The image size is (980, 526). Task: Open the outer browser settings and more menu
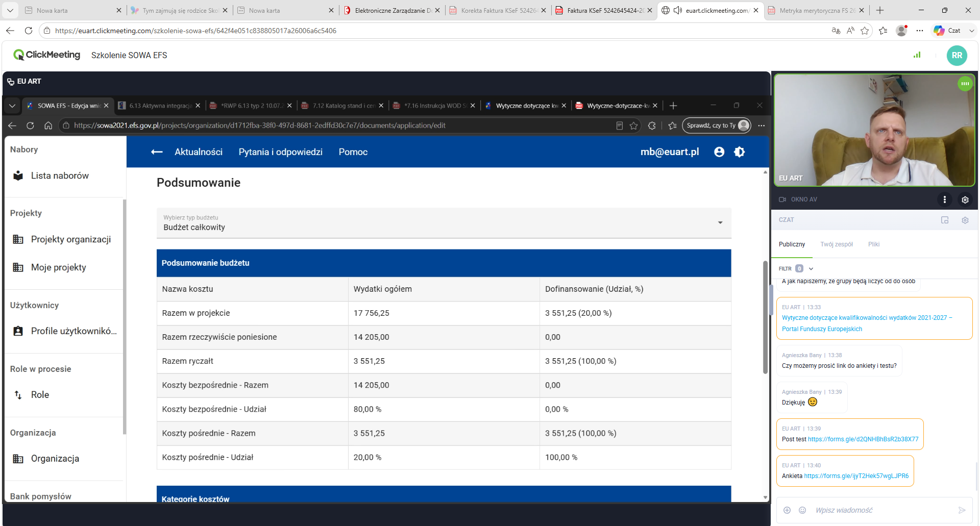point(920,31)
